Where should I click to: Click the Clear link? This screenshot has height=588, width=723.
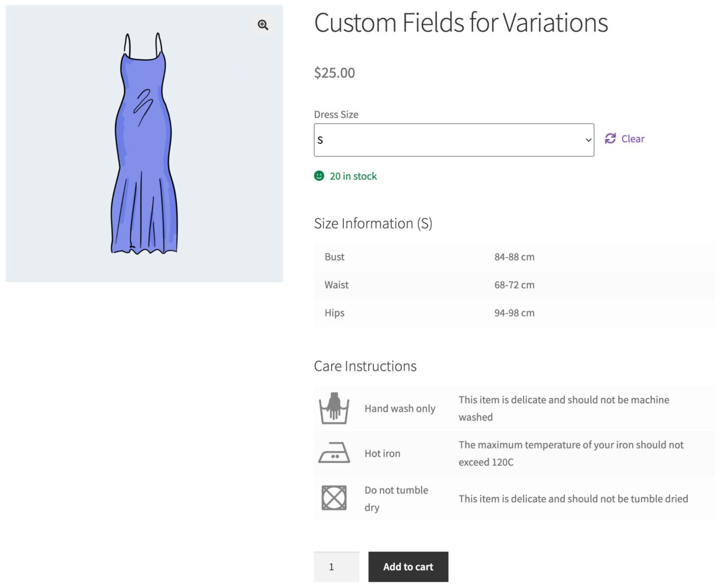pos(632,139)
